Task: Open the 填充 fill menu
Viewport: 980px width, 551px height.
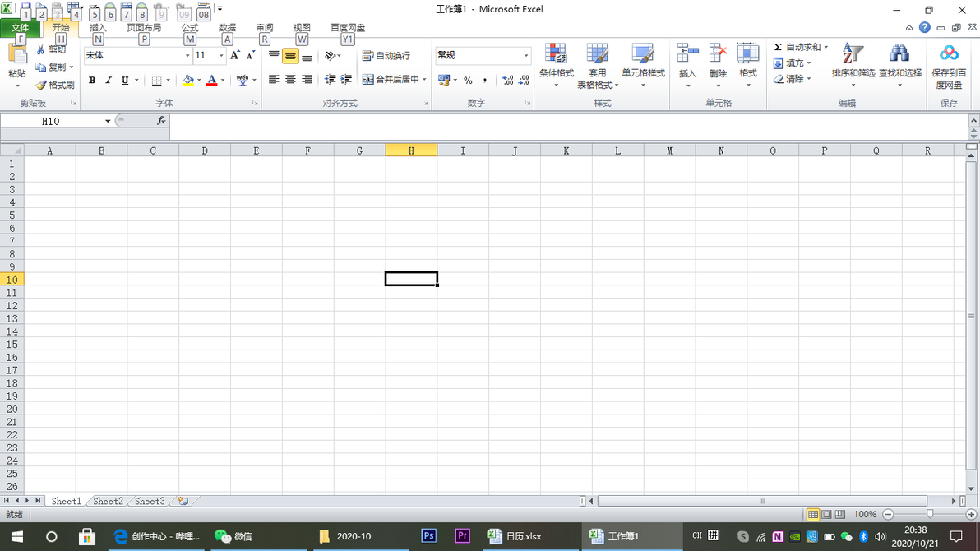Action: 792,63
